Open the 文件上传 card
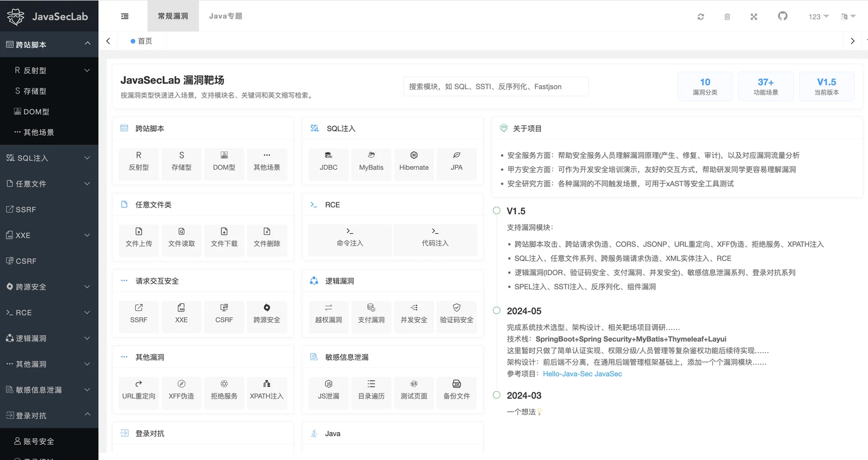Image resolution: width=868 pixels, height=460 pixels. [x=139, y=240]
